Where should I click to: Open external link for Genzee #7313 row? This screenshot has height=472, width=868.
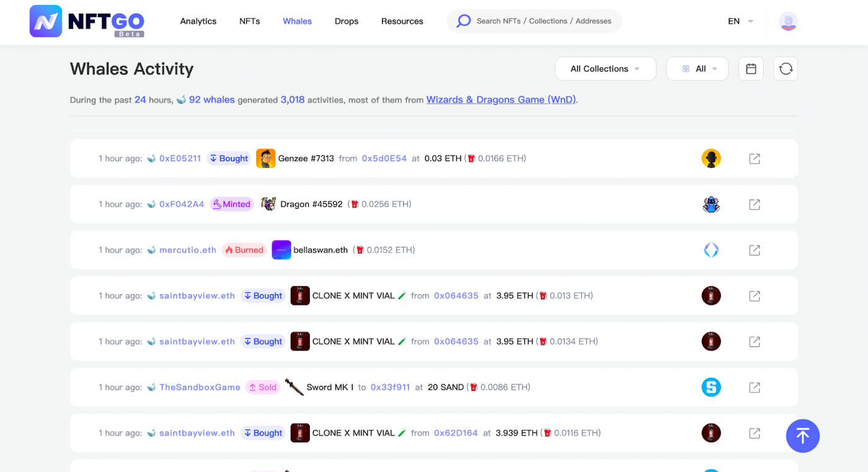click(755, 159)
